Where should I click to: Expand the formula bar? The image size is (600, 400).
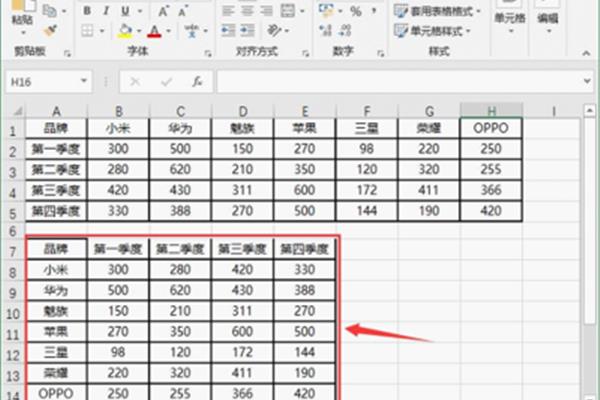tap(587, 81)
